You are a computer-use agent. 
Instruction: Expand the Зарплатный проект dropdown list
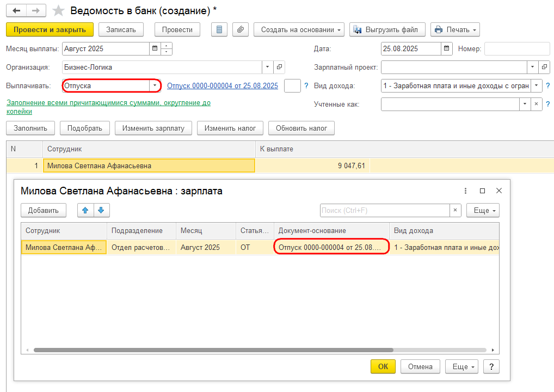point(532,67)
